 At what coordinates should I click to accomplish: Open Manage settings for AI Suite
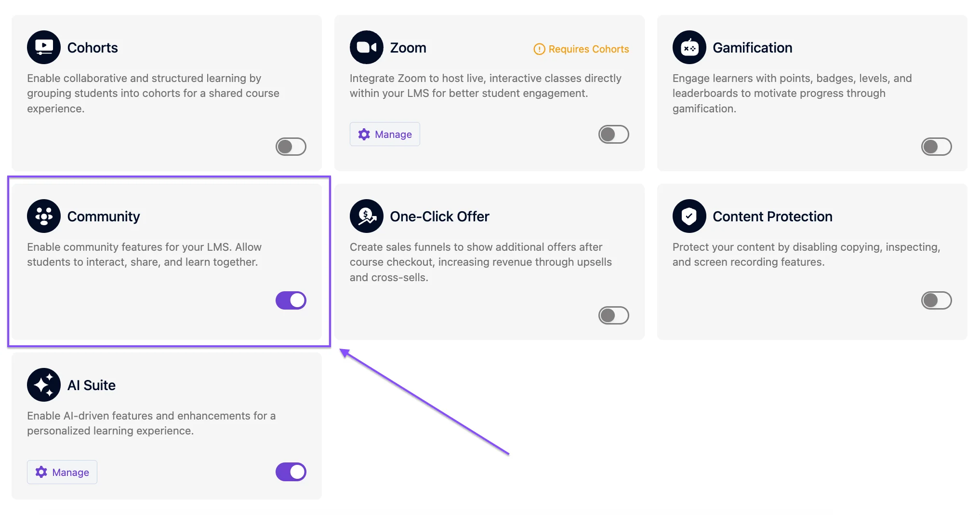[62, 472]
